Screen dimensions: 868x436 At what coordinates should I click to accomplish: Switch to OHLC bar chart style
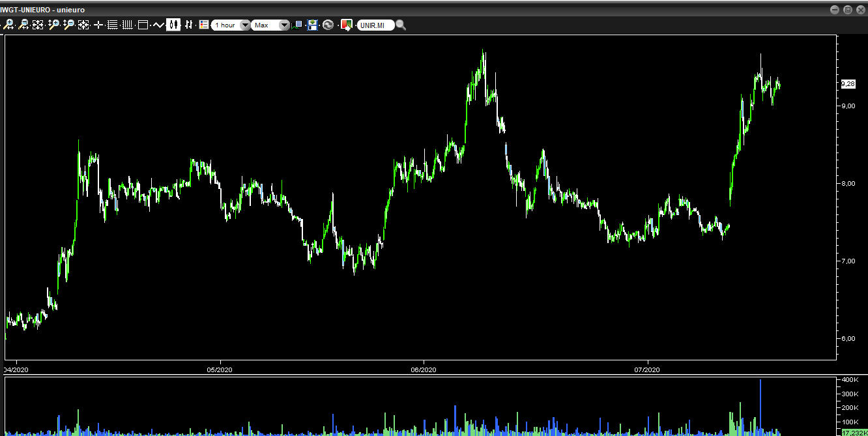tap(189, 25)
